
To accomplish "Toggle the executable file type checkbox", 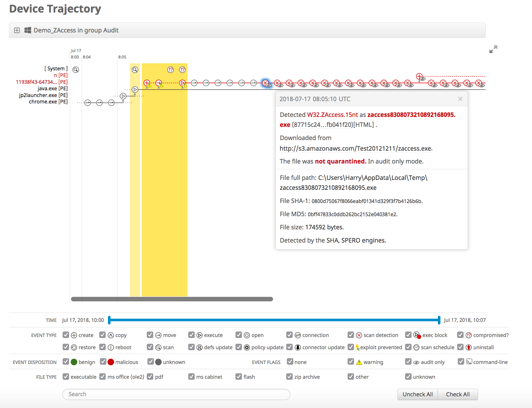I will coord(66,377).
